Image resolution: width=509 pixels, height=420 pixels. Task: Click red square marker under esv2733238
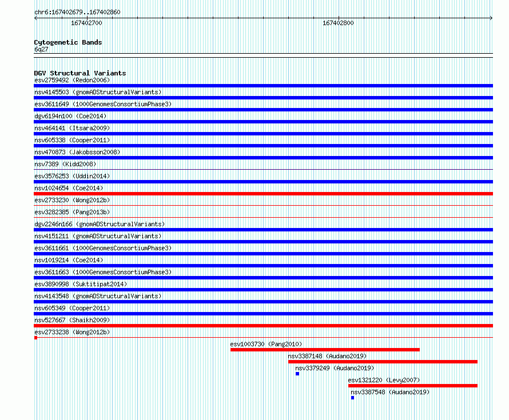point(35,338)
